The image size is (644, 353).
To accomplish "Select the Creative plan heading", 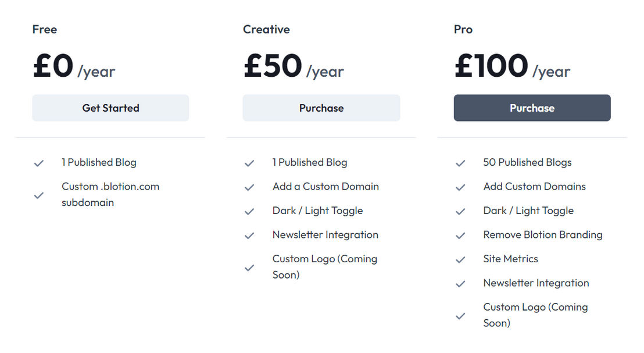I will click(x=267, y=29).
